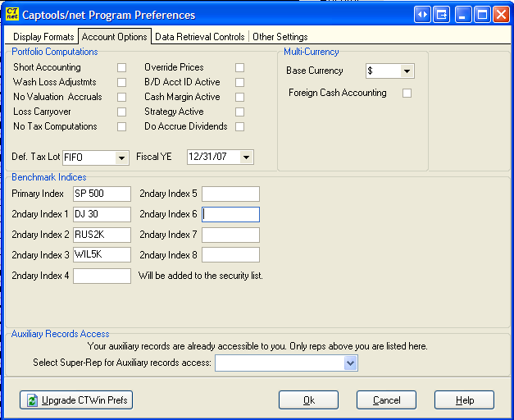Expand the Select Super-Rep dropdown

pyautogui.click(x=350, y=363)
